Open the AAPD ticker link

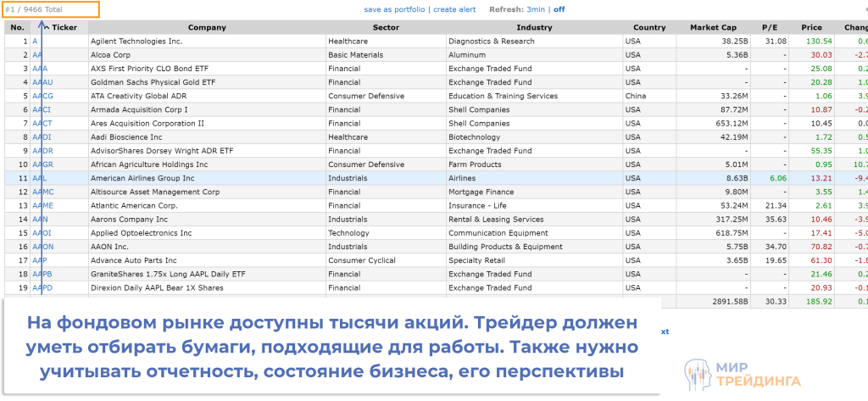pos(42,287)
